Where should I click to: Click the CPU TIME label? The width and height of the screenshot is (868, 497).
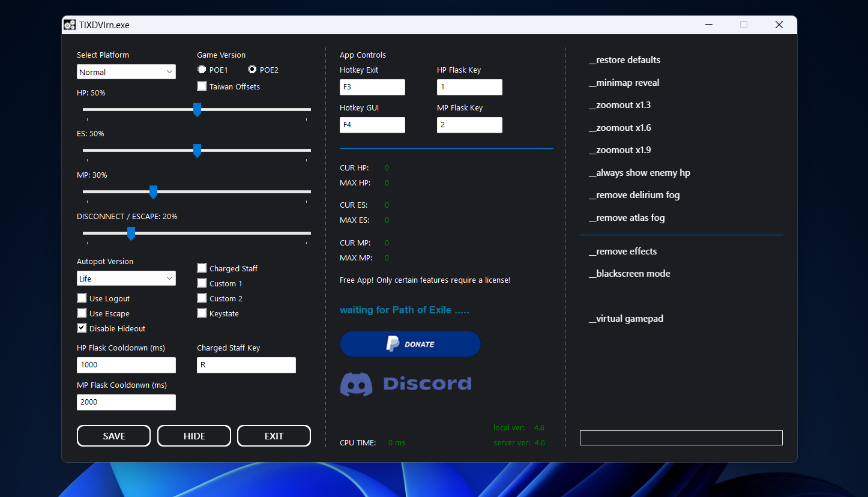coord(358,443)
